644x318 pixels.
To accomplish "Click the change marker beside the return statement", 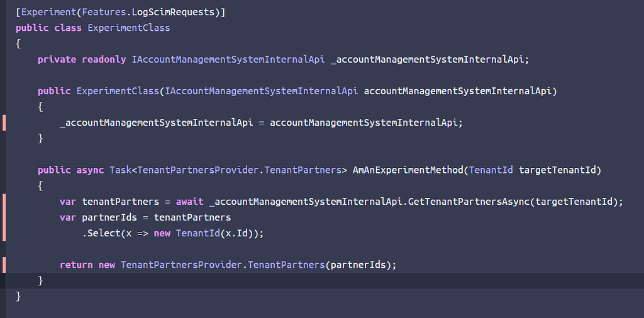I will (4, 265).
